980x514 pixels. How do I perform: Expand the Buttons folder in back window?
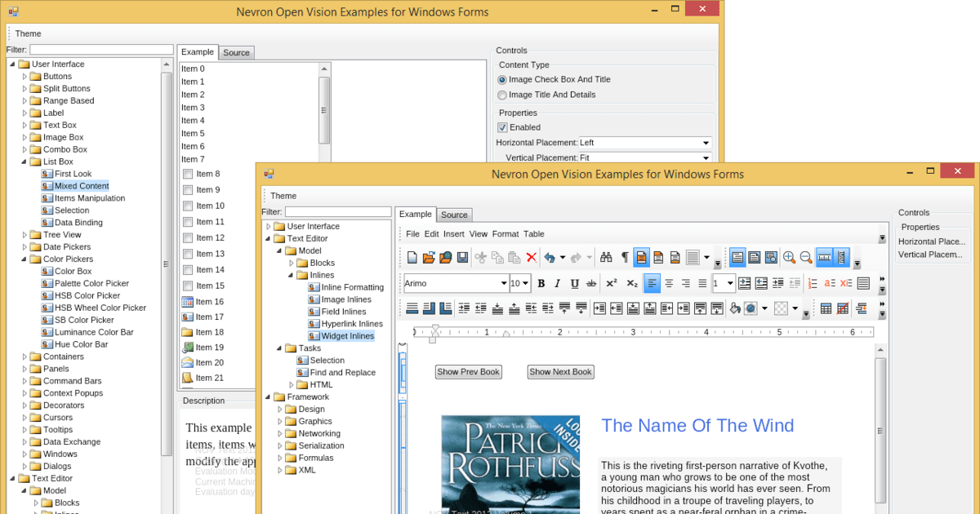coord(24,77)
